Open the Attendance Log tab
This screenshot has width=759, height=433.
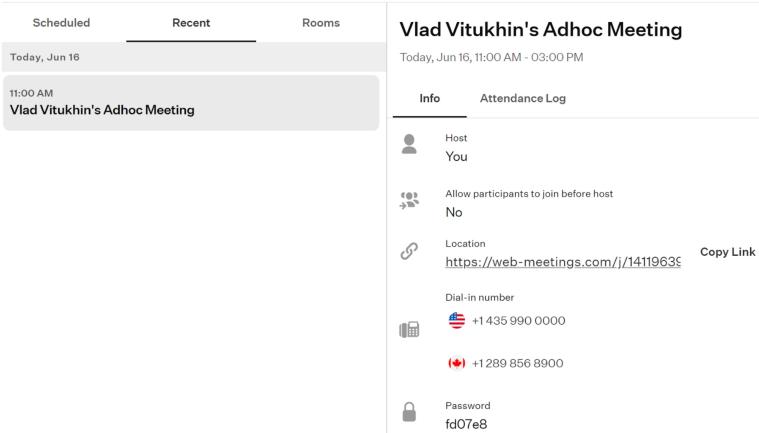coord(523,98)
